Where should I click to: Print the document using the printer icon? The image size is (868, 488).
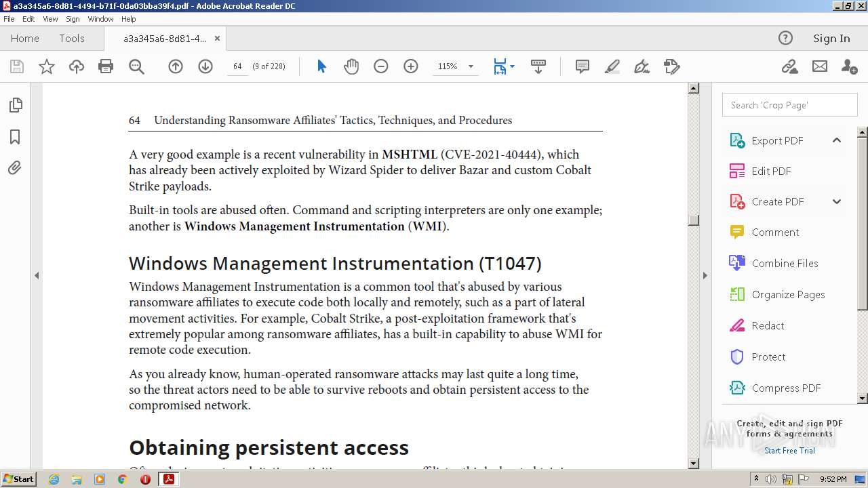point(106,66)
